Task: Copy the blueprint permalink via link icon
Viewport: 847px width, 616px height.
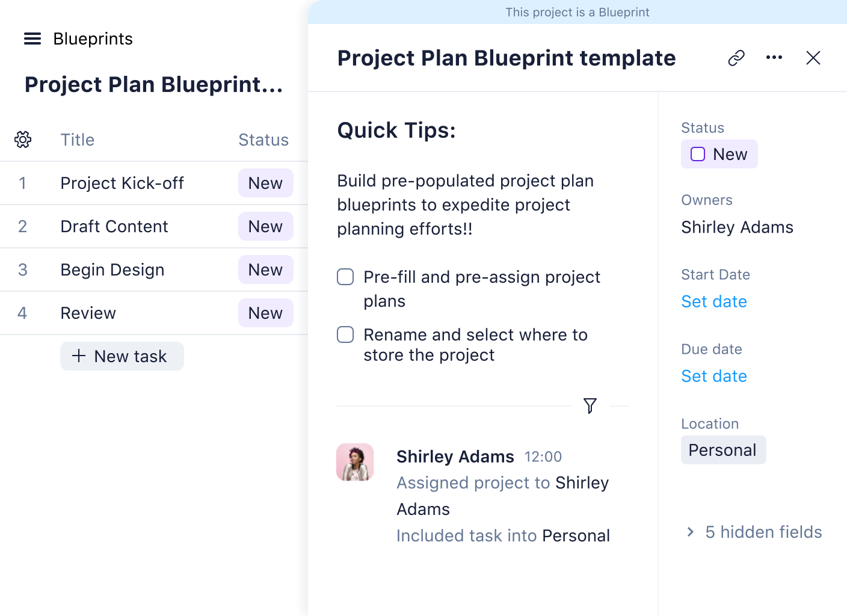Action: [736, 58]
